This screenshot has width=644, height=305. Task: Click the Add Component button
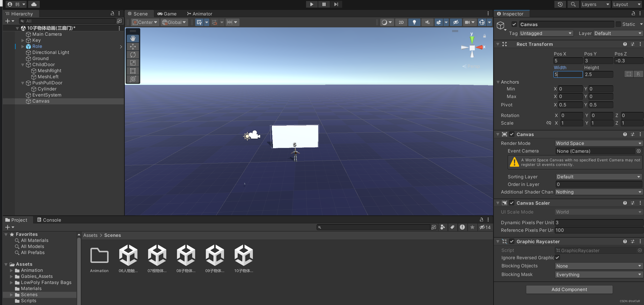click(x=569, y=290)
